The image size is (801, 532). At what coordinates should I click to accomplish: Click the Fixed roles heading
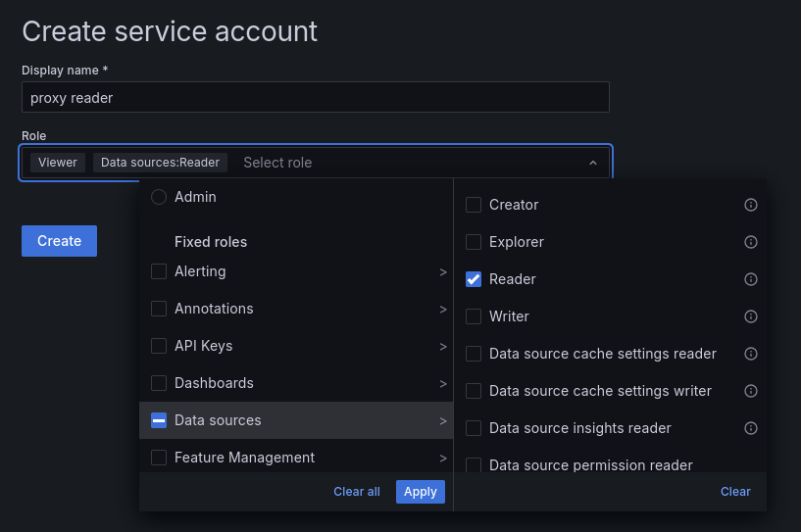(211, 242)
